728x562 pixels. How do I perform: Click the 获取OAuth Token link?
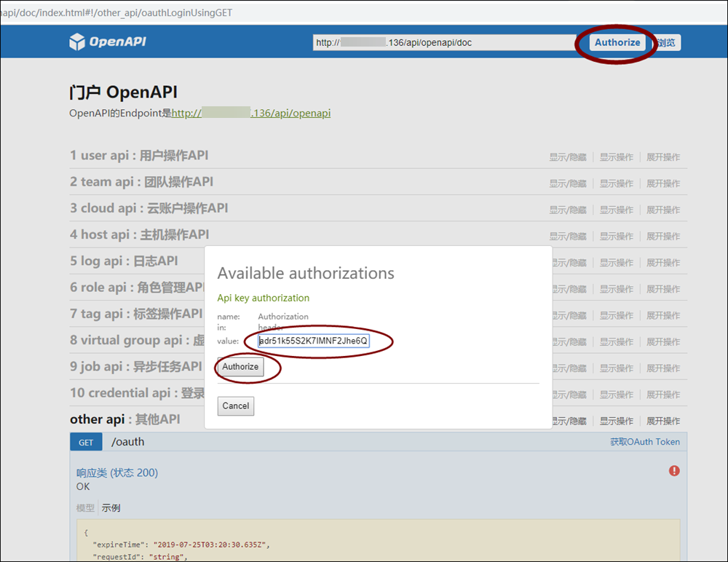click(644, 442)
